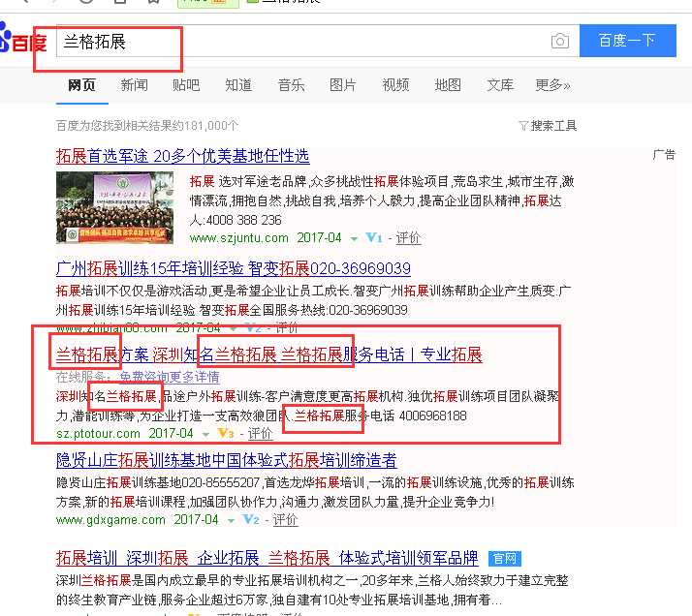Image resolution: width=692 pixels, height=616 pixels.
Task: Click the sz.ptotour.com URL
Action: (98, 434)
